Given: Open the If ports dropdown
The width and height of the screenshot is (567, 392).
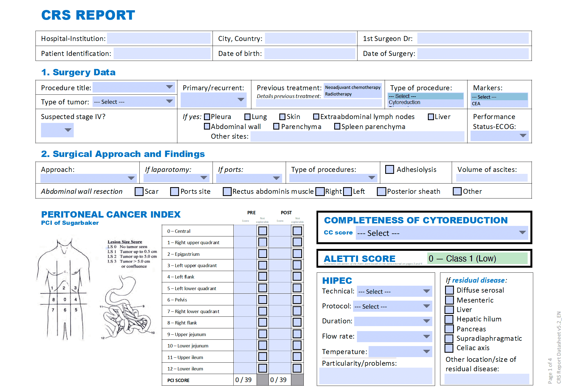Looking at the screenshot, I should [249, 178].
